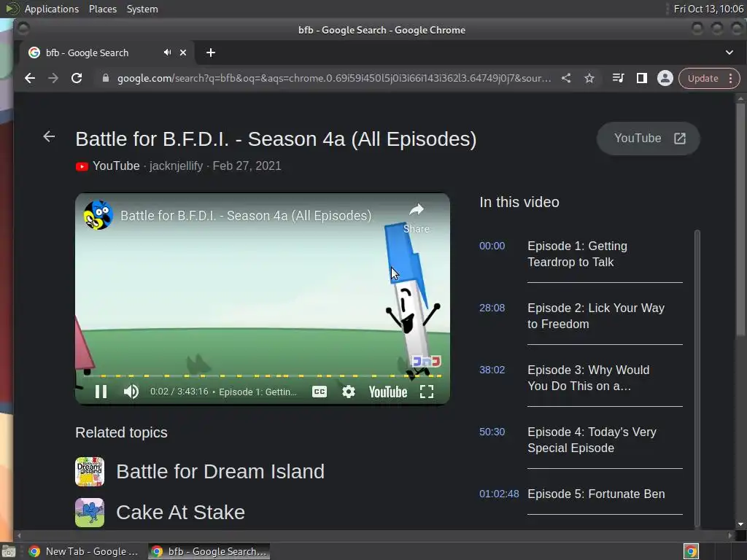
Task: Open video on YouTube button
Action: coord(649,139)
